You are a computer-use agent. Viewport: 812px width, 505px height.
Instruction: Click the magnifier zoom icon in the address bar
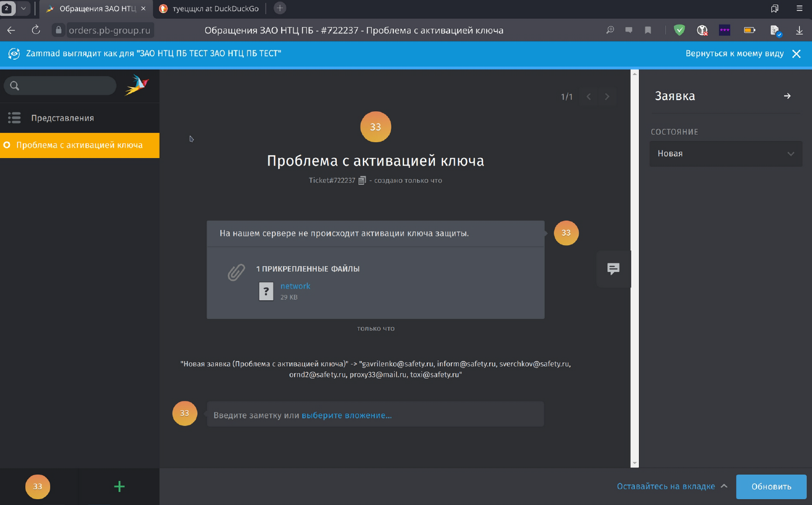610,30
